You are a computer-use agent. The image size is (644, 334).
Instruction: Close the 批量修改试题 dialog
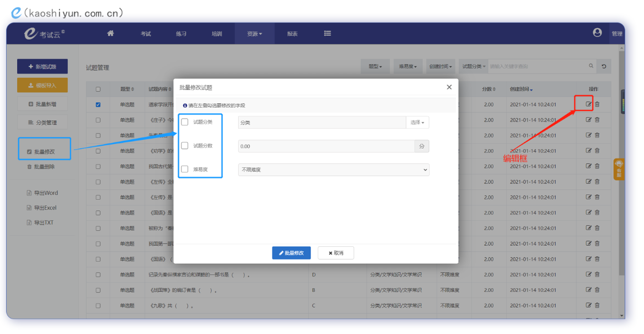click(449, 87)
